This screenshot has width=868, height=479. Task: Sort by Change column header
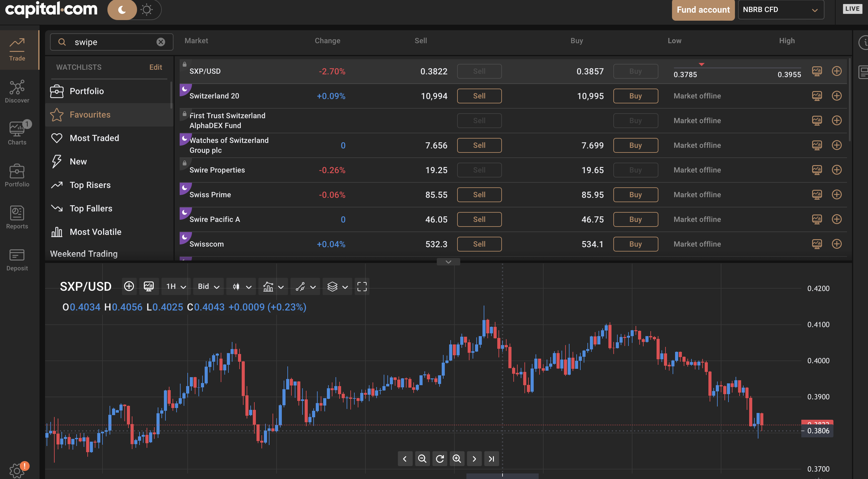pos(327,40)
